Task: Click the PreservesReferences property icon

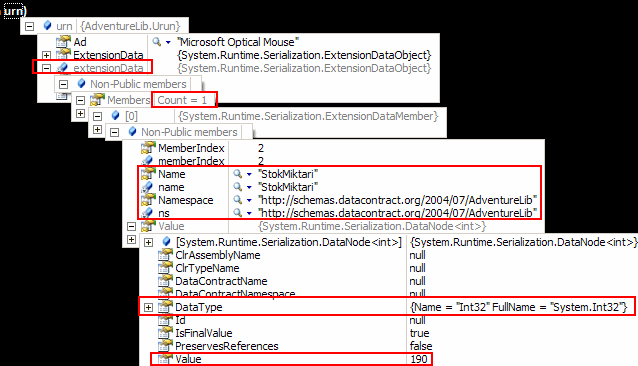Action: pyautogui.click(x=165, y=346)
